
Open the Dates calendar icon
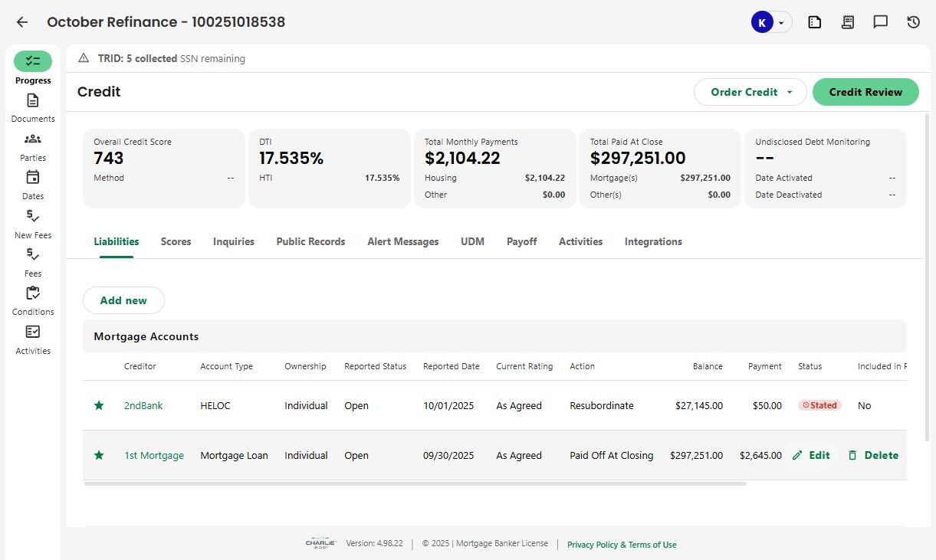click(x=32, y=178)
